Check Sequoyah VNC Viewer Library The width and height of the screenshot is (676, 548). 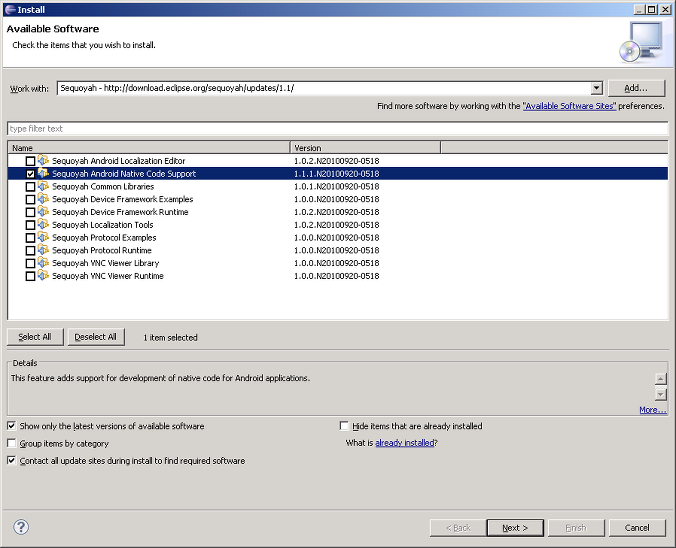pyautogui.click(x=30, y=263)
